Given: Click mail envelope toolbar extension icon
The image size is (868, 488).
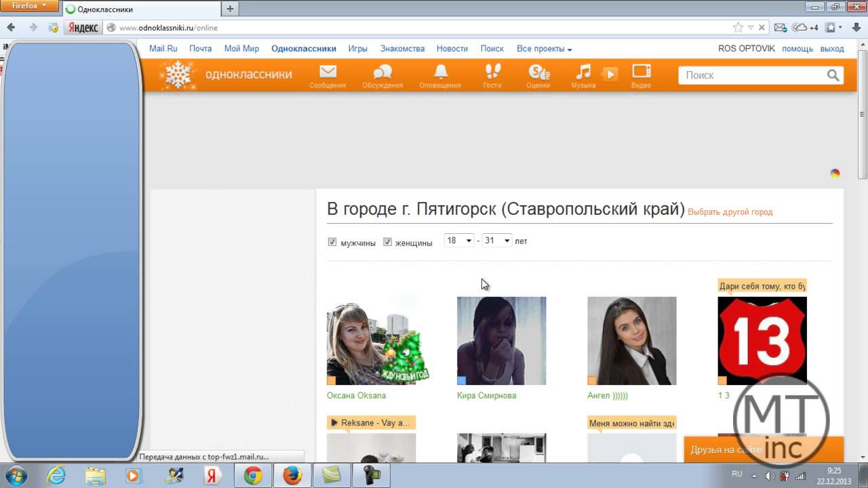Looking at the screenshot, I should [x=781, y=28].
